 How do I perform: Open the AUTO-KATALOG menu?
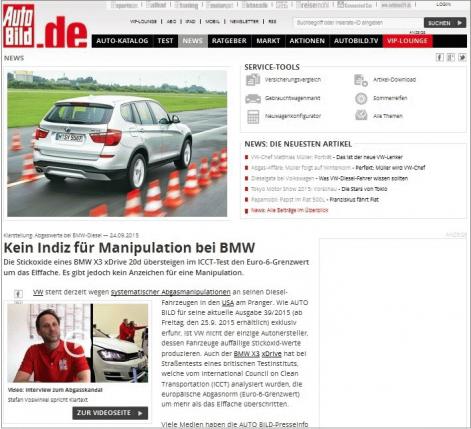click(122, 41)
